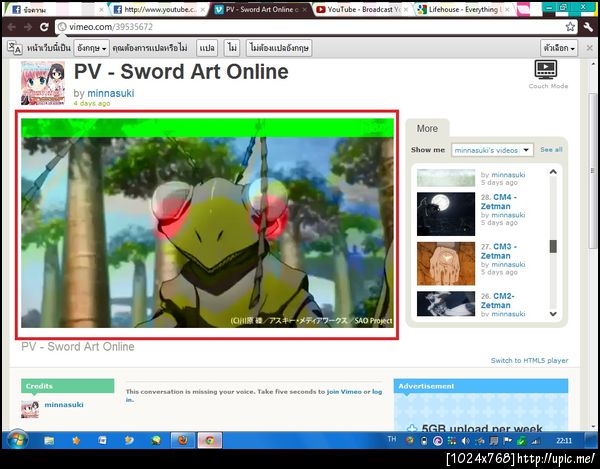Click the ไม่ button in translate bar

point(232,48)
